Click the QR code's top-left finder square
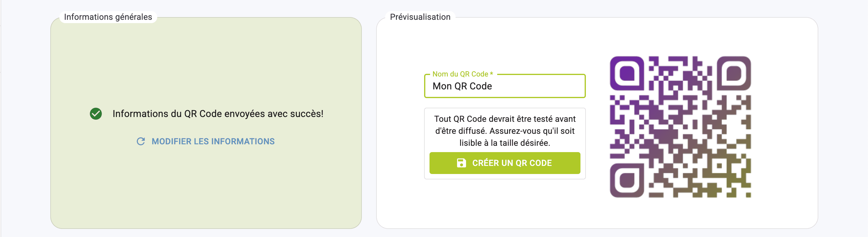Viewport: 868px width, 237px height. point(626,73)
